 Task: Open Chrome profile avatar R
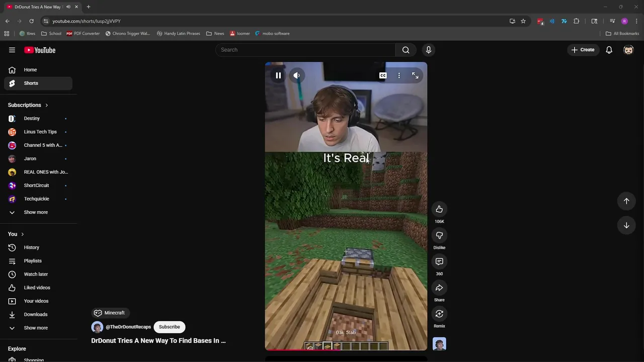[624, 21]
